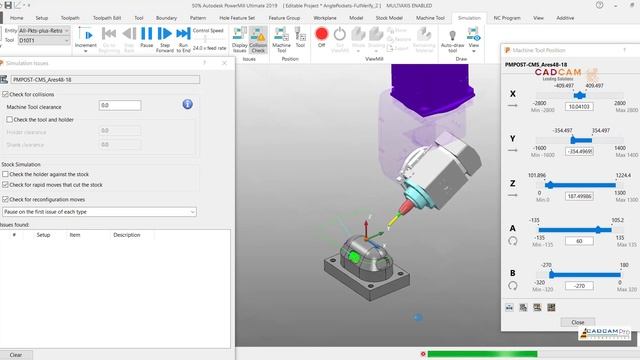Click the blue information icon

pyautogui.click(x=187, y=104)
